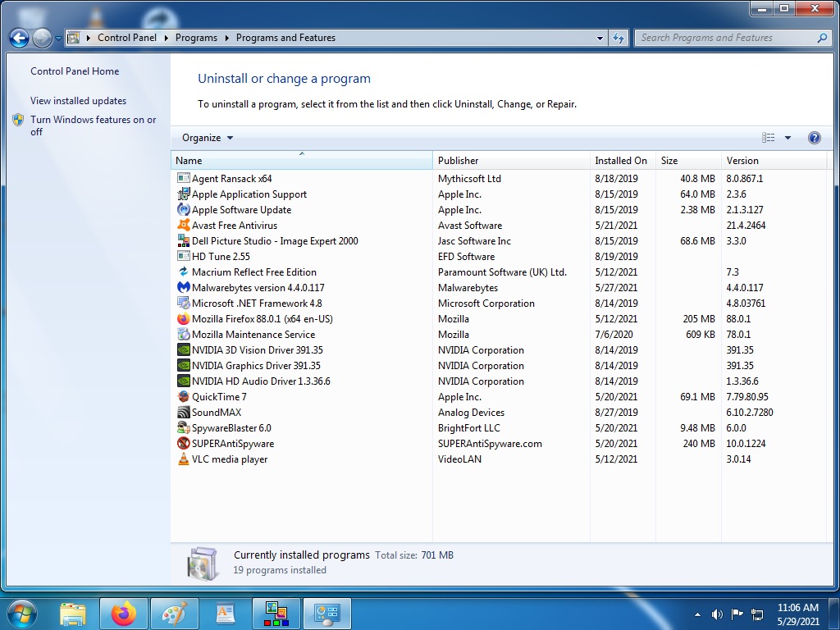Sort by the Size column header
Screen dimensions: 840x630
[x=688, y=160]
